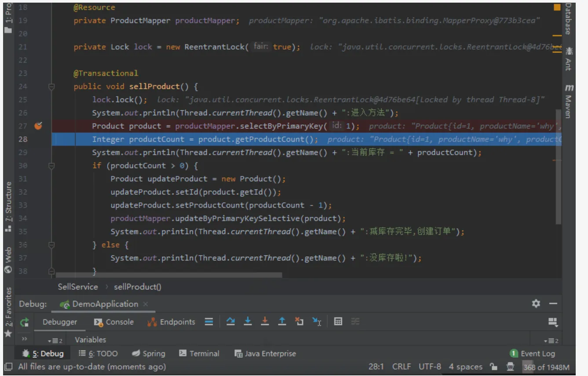Image resolution: width=588 pixels, height=376 pixels.
Task: Open the Variables layout dropdown at far right
Action: [551, 340]
